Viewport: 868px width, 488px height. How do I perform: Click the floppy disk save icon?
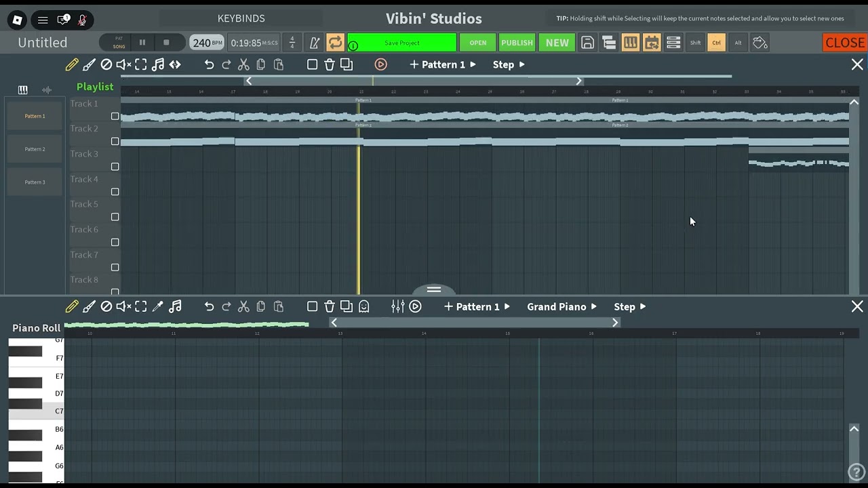587,43
